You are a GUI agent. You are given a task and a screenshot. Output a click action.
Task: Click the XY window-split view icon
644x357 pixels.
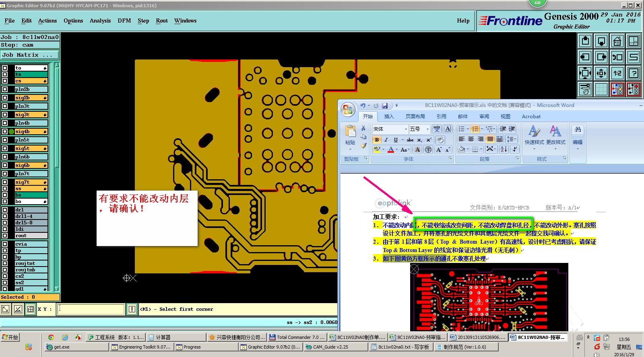point(634,41)
